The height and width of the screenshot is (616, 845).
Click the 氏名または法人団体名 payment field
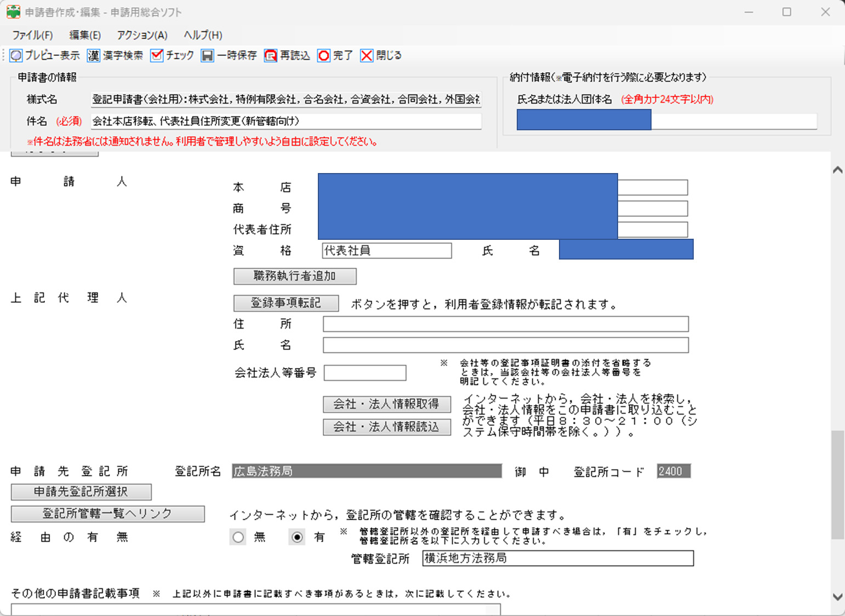667,120
